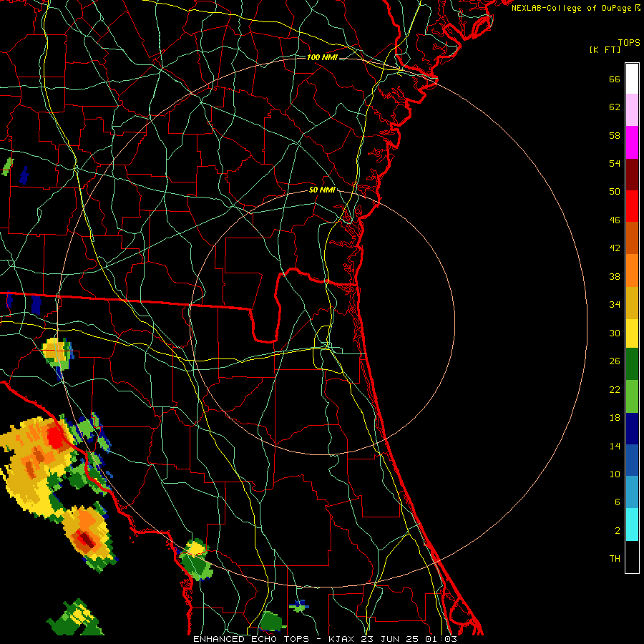Click the yellow legend swatch
Screen dimensions: 644x644
coord(632,333)
